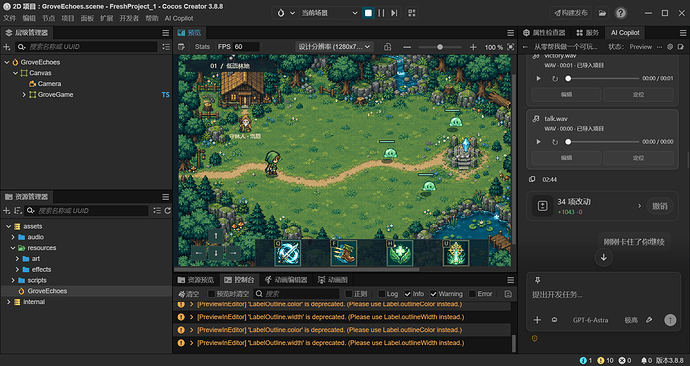The image size is (690, 366).
Task: Open the AI Copilot menu bar item
Action: 179,18
